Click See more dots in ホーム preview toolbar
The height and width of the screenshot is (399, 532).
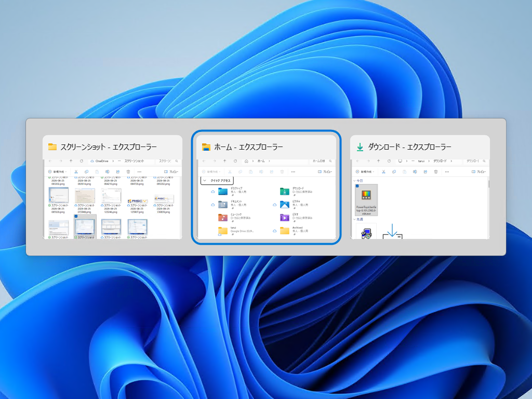click(293, 171)
